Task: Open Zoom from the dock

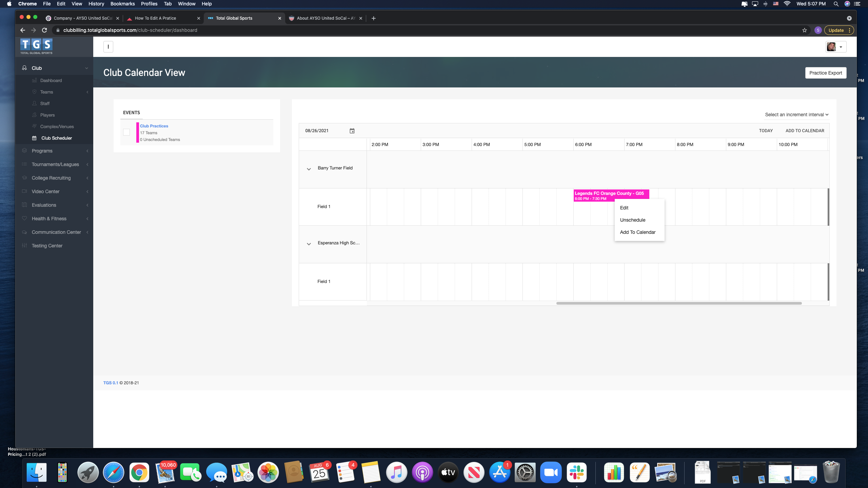Action: (551, 472)
